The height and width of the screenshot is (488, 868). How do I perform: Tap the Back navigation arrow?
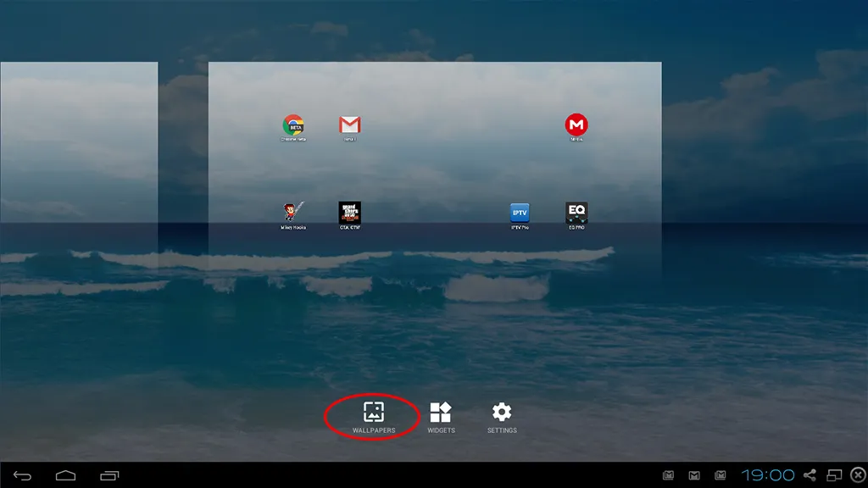coord(22,475)
